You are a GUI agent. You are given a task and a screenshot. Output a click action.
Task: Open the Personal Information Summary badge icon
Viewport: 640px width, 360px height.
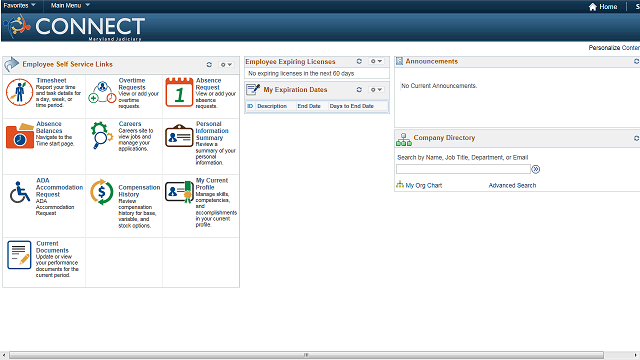[179, 136]
